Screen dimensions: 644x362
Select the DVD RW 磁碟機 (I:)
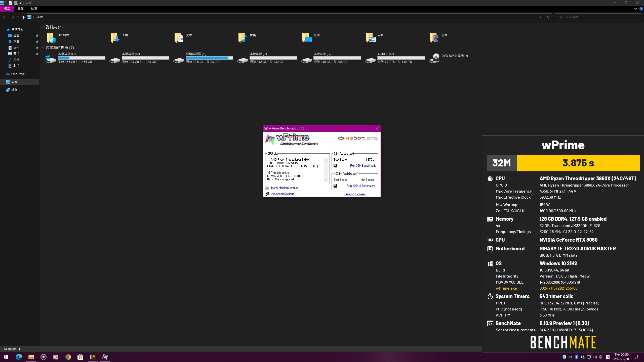[x=449, y=58]
